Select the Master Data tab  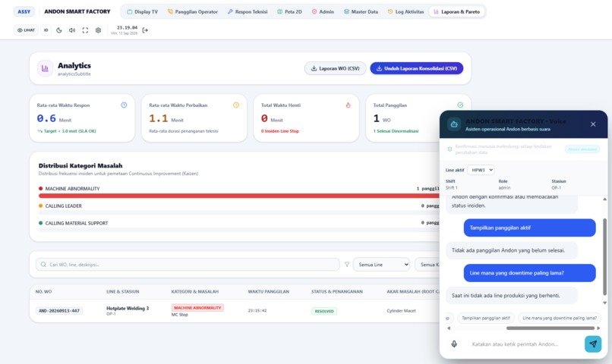(361, 11)
